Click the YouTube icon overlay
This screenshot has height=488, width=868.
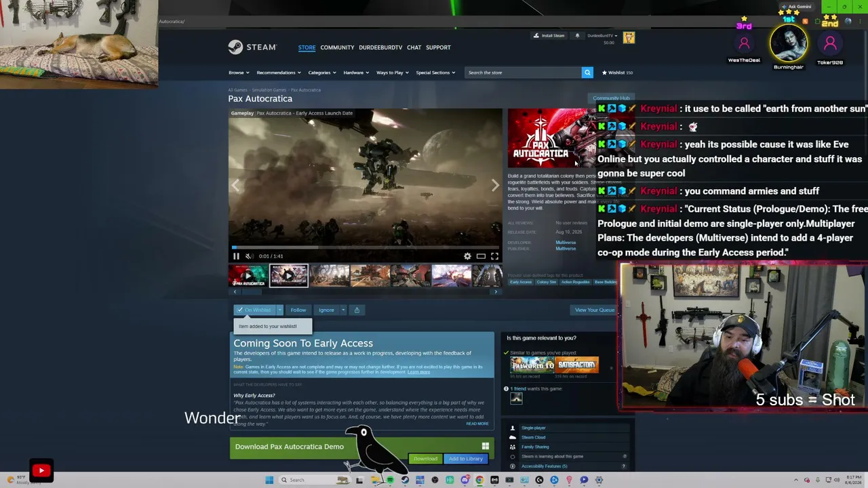pyautogui.click(x=41, y=470)
